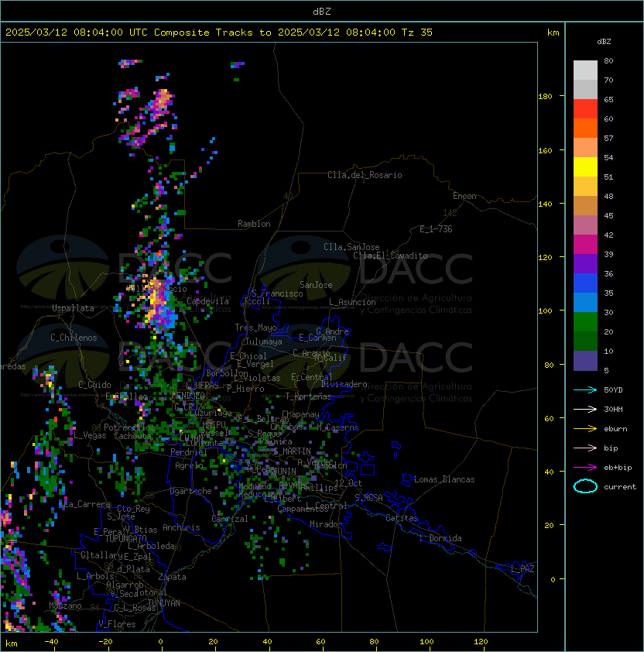644x652 pixels.
Task: Click the 'E_1-736' map label
Action: tap(436, 229)
